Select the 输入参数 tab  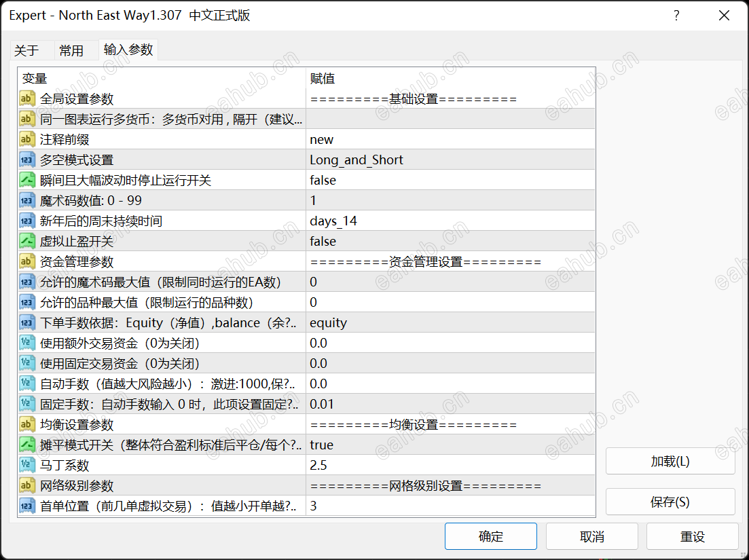(x=128, y=50)
